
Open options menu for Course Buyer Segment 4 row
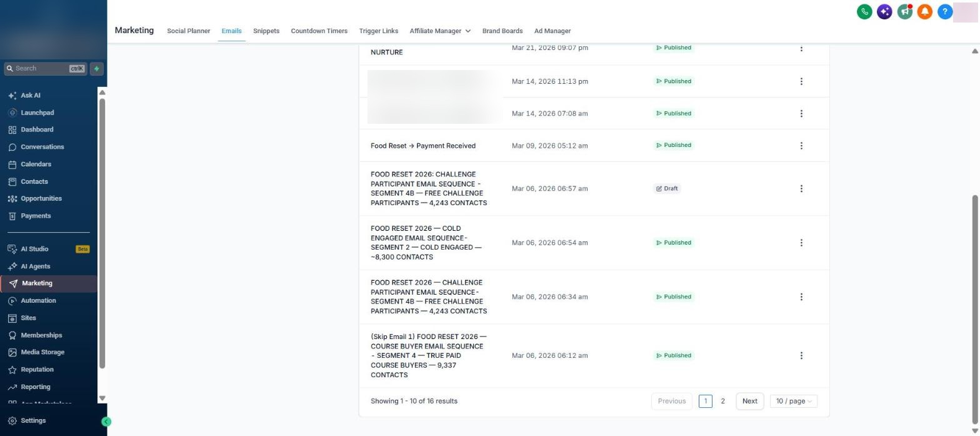[801, 356]
